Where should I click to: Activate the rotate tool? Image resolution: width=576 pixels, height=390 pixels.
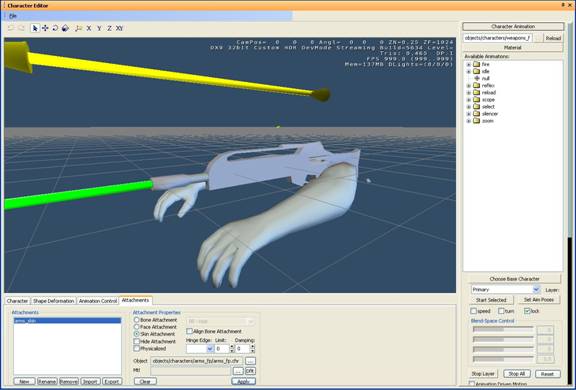click(x=55, y=28)
